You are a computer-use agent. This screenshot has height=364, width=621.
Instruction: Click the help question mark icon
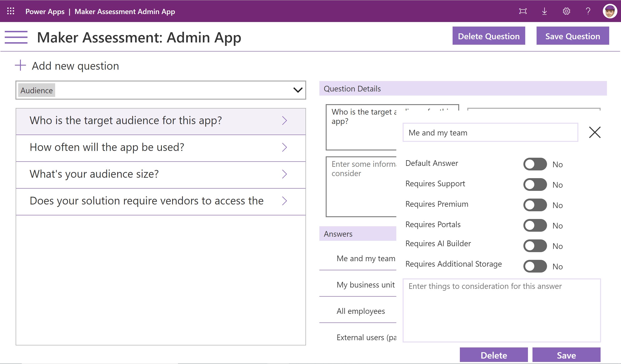tap(588, 11)
